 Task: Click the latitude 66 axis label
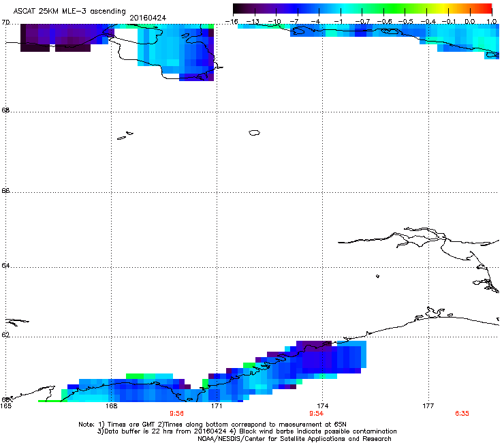pyautogui.click(x=5, y=190)
